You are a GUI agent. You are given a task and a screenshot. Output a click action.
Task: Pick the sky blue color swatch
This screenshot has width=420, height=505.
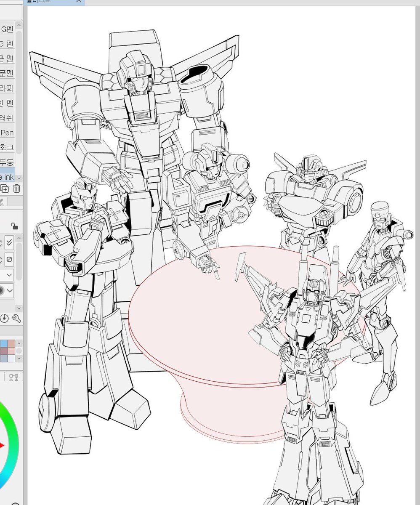click(3, 343)
